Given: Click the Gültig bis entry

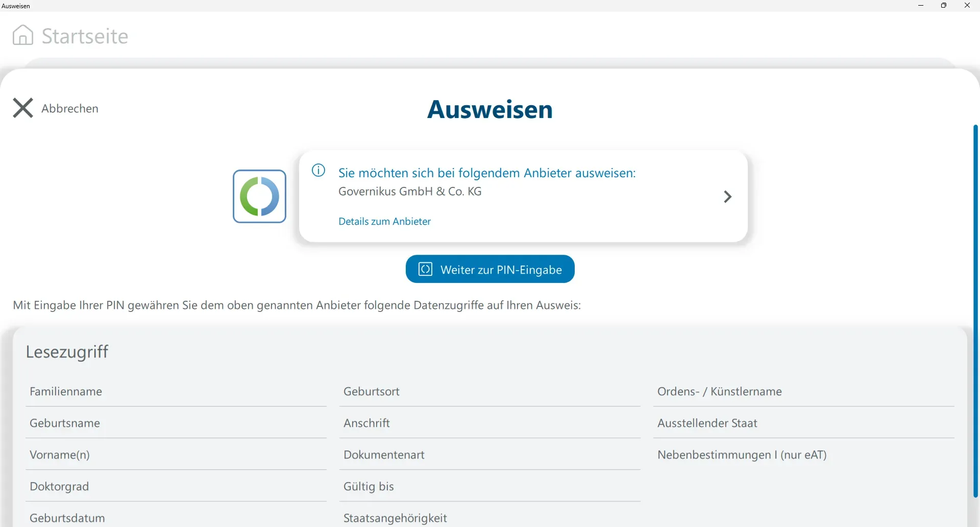Looking at the screenshot, I should 369,487.
